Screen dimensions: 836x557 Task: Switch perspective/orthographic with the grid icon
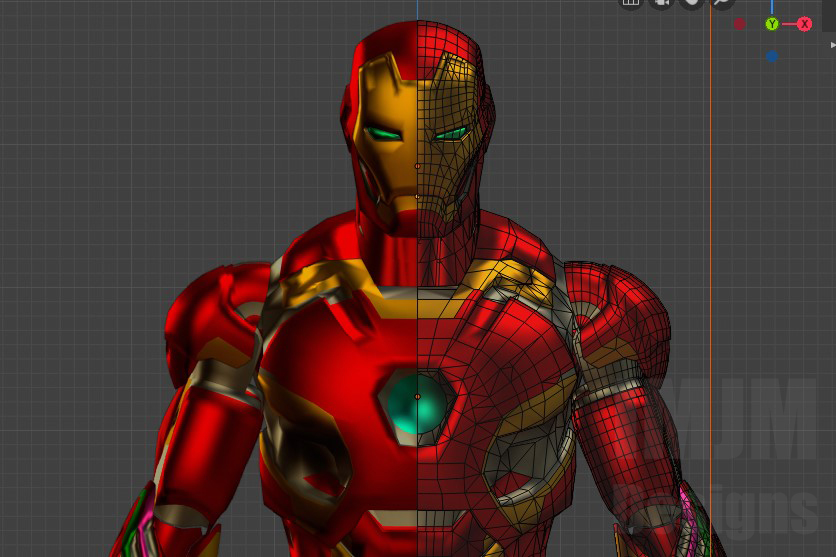(x=631, y=3)
